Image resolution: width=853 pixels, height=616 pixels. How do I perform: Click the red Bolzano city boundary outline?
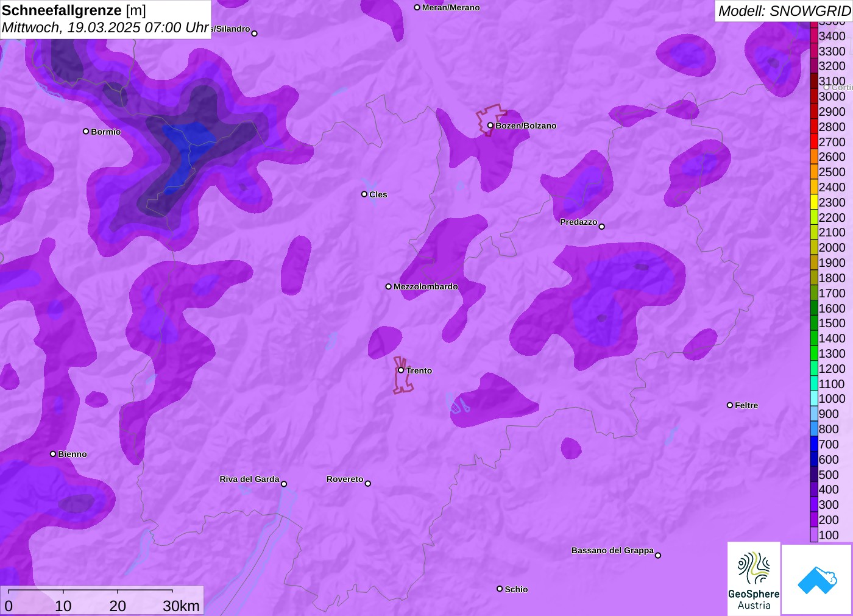point(491,120)
